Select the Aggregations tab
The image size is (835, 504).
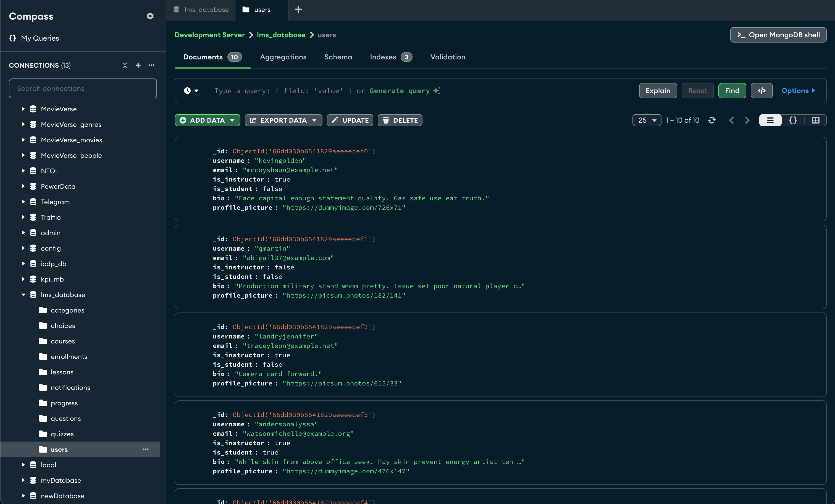tap(283, 57)
